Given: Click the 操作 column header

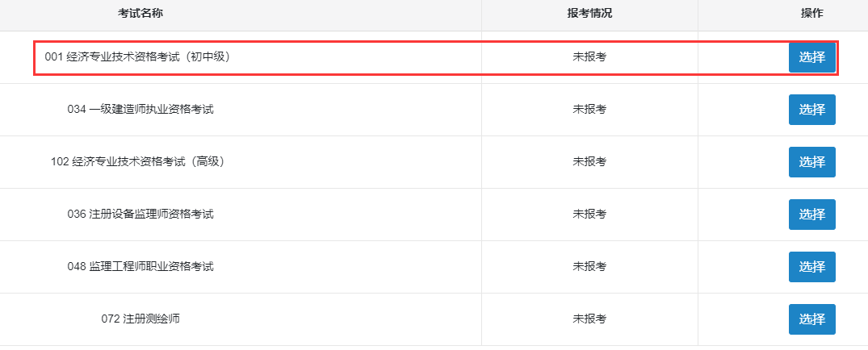Looking at the screenshot, I should click(811, 15).
